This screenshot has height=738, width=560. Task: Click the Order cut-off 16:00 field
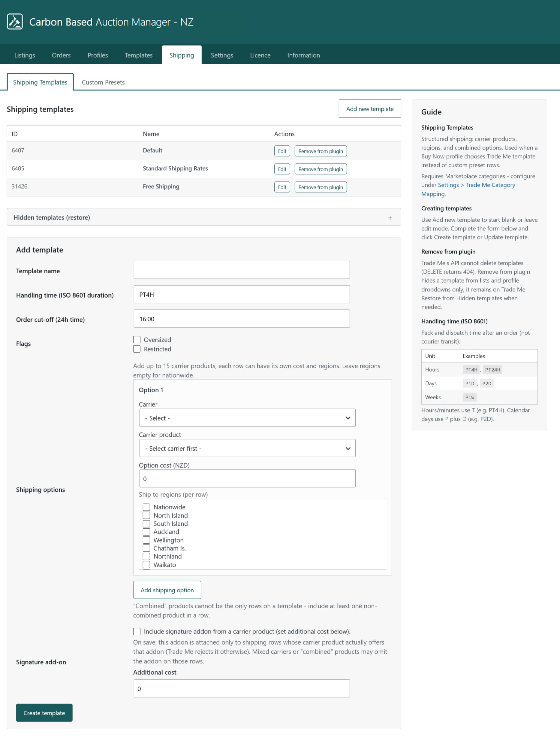click(242, 319)
